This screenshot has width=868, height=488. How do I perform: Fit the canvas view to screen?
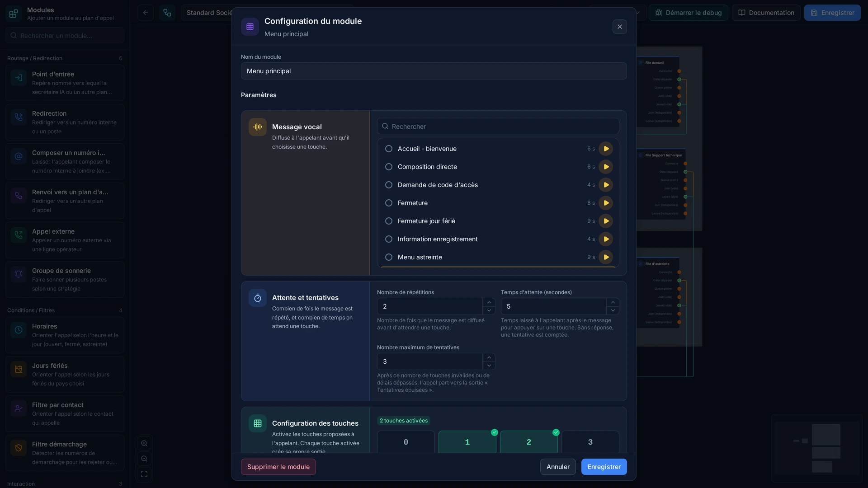(144, 474)
